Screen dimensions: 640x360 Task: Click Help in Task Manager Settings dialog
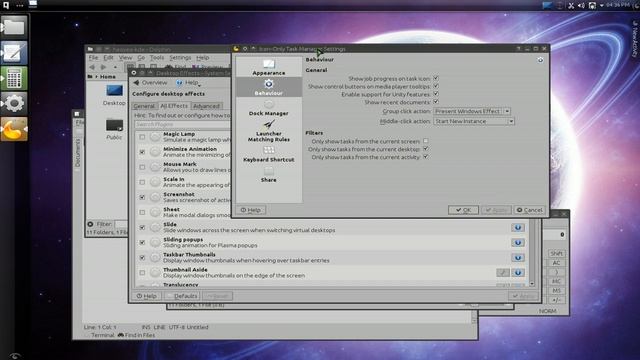coord(251,210)
